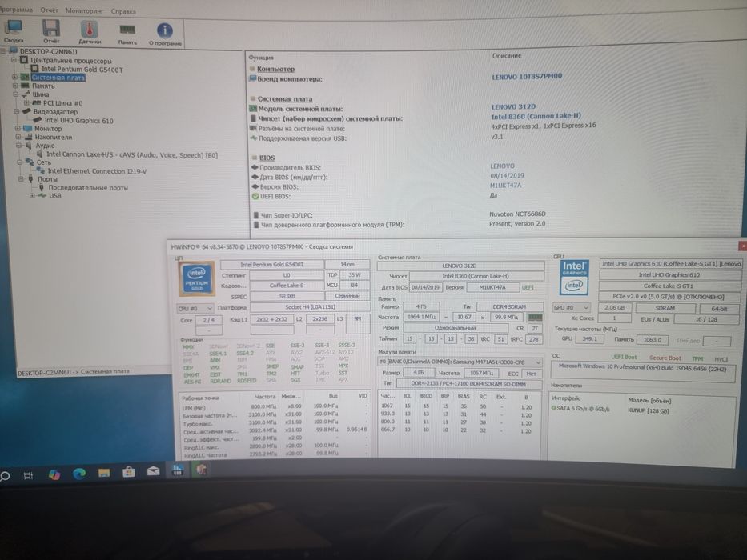
Task: Open the CPU #0 selector dropdown
Action: [x=195, y=308]
